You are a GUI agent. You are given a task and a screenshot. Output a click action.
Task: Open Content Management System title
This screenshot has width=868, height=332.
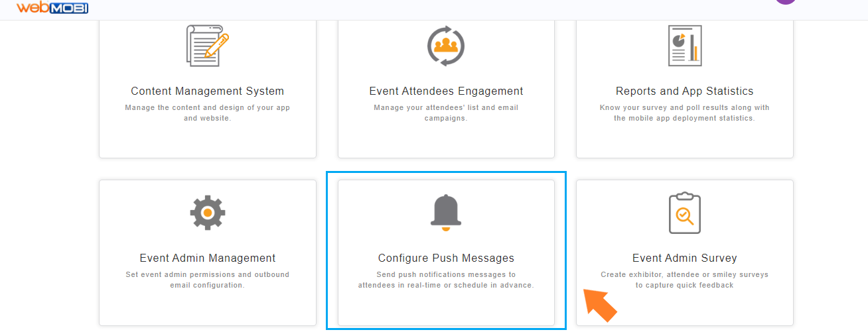tap(208, 91)
